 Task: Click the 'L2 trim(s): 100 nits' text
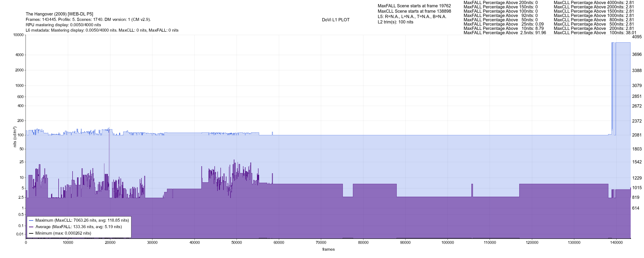point(395,22)
